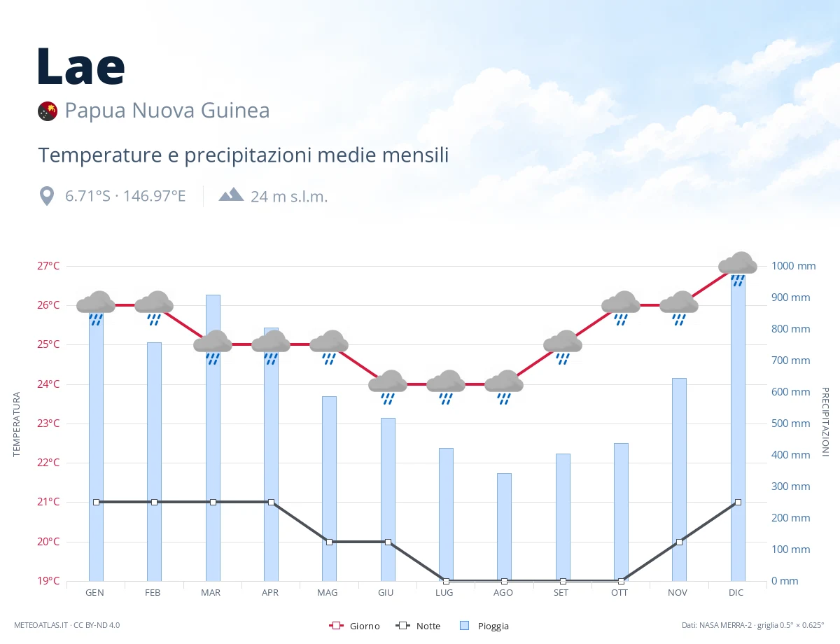The height and width of the screenshot is (644, 840).
Task: Select the "19°C" temperature axis label
Action: click(x=48, y=581)
